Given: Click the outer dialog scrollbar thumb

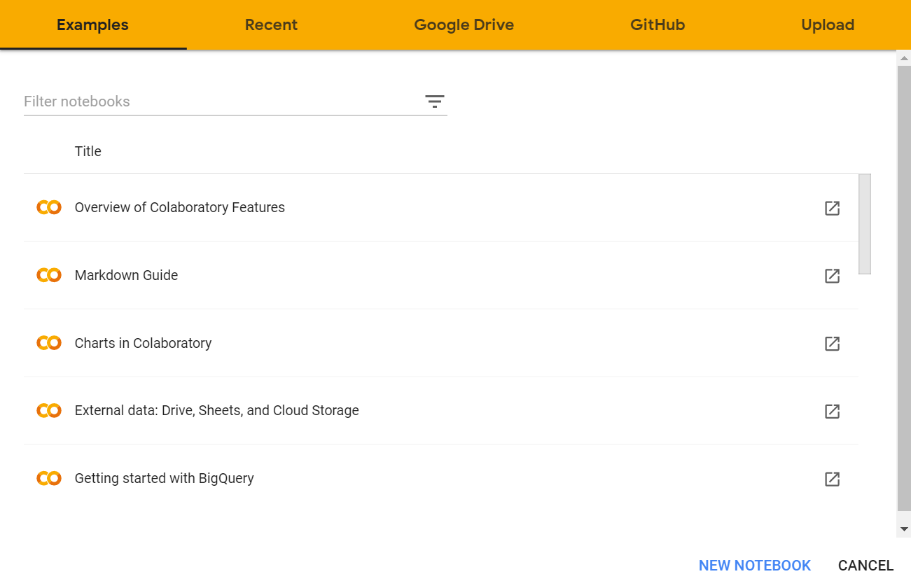Looking at the screenshot, I should pyautogui.click(x=904, y=288).
